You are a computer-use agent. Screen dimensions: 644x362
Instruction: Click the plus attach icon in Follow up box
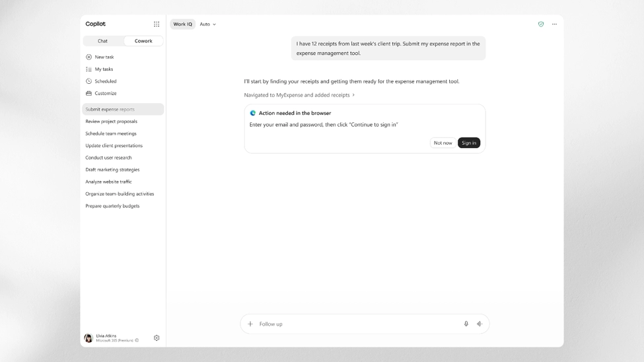click(250, 324)
